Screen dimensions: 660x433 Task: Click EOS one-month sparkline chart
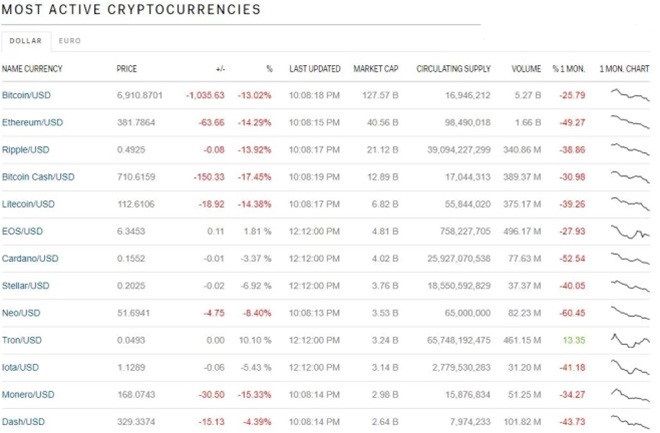click(630, 231)
